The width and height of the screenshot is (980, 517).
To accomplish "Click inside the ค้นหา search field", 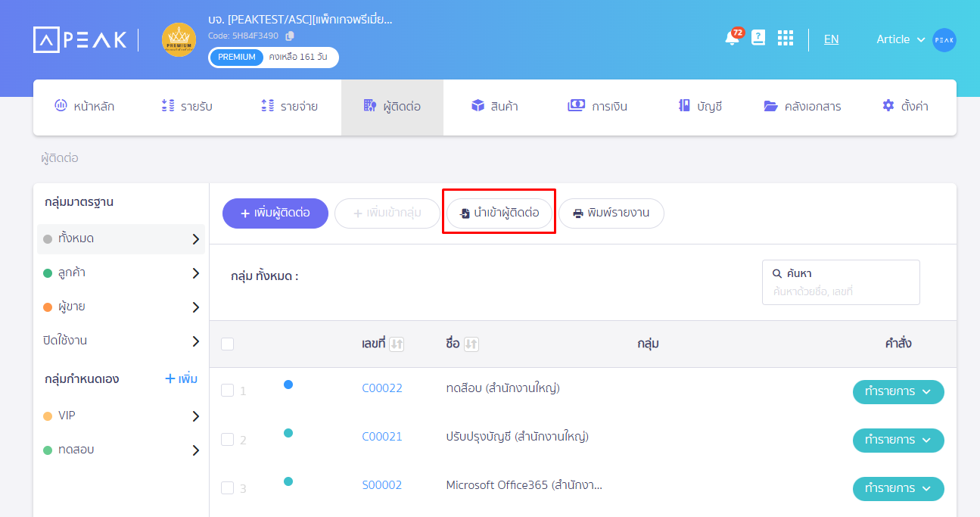I will pos(840,282).
